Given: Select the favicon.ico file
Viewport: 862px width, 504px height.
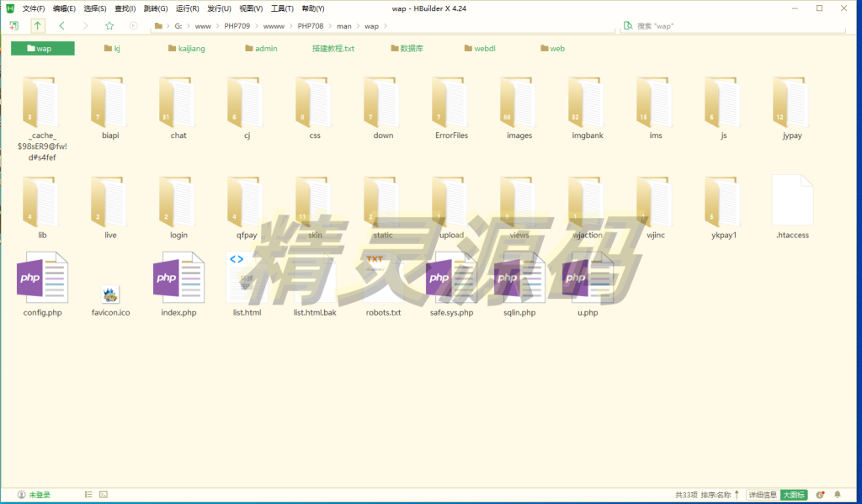Looking at the screenshot, I should (x=110, y=301).
